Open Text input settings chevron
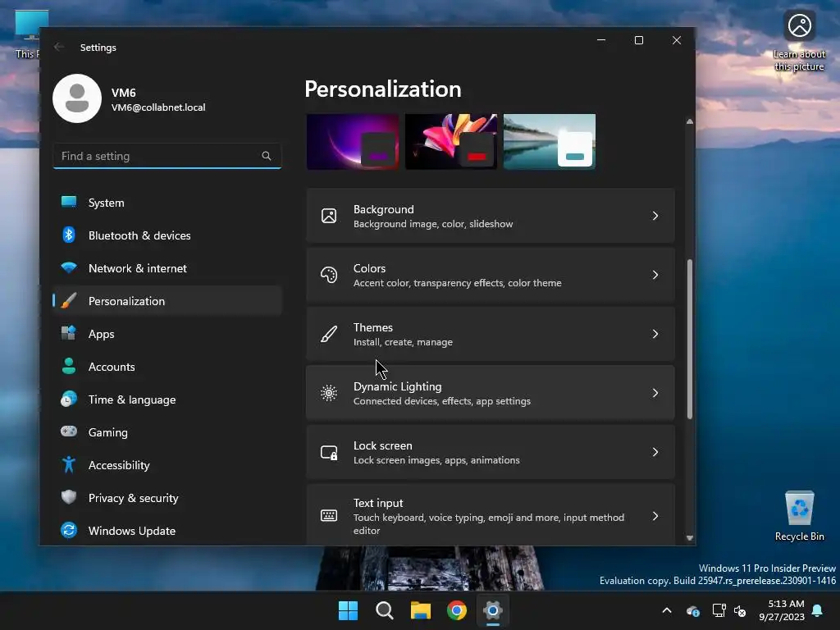This screenshot has width=840, height=630. [655, 516]
